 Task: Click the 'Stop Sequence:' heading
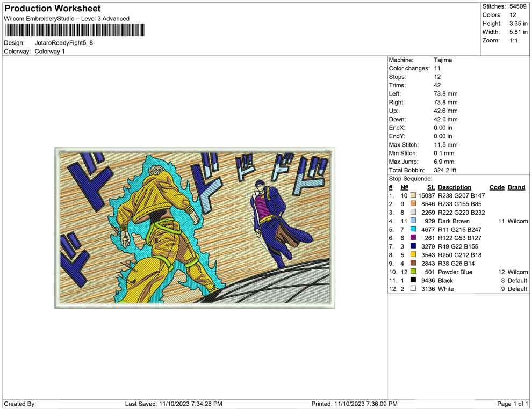click(411, 179)
